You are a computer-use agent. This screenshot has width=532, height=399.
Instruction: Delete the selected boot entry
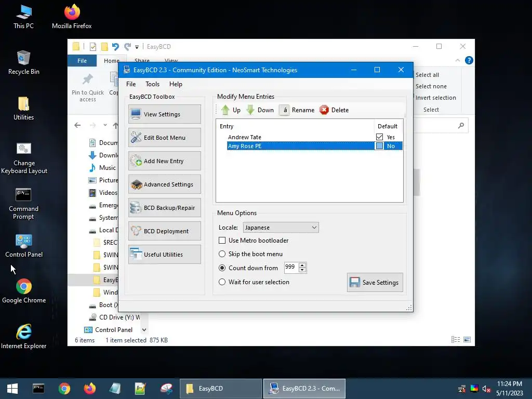tap(334, 110)
